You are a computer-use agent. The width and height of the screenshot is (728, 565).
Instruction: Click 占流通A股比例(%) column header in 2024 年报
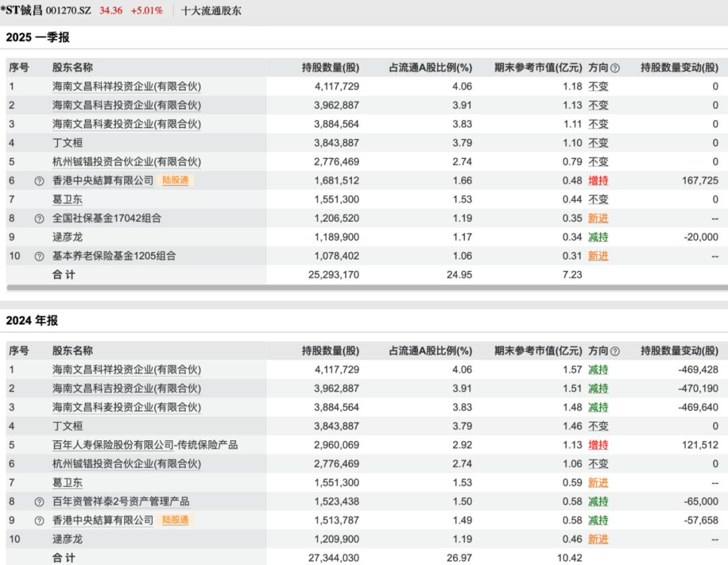click(430, 351)
